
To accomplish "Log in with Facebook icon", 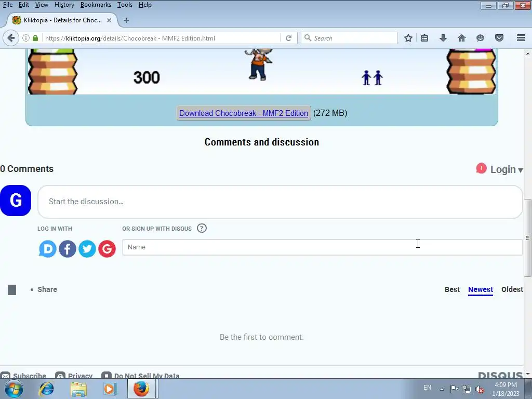I will tap(67, 249).
